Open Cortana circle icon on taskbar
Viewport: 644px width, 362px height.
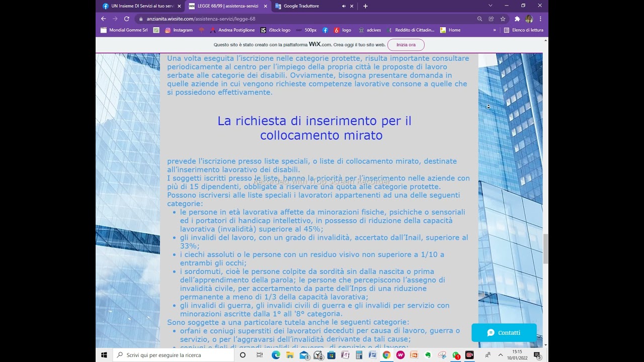(243, 355)
